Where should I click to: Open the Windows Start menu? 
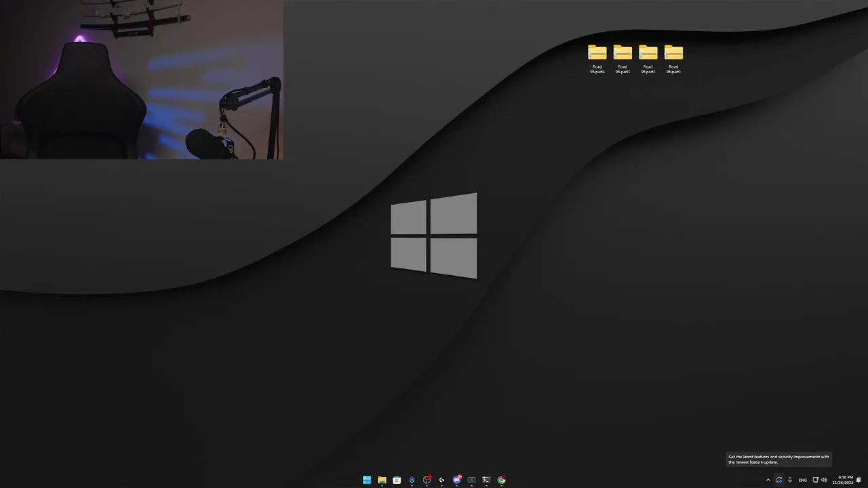pos(367,480)
